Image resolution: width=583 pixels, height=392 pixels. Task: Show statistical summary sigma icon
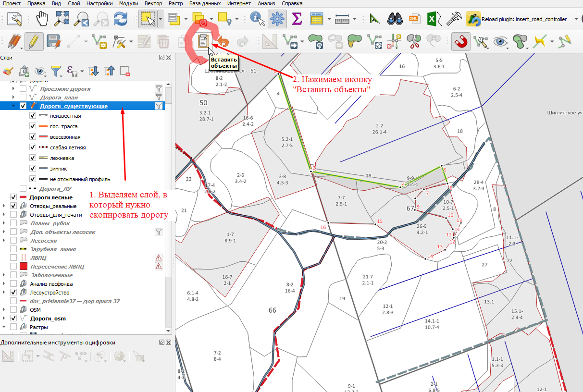297,19
